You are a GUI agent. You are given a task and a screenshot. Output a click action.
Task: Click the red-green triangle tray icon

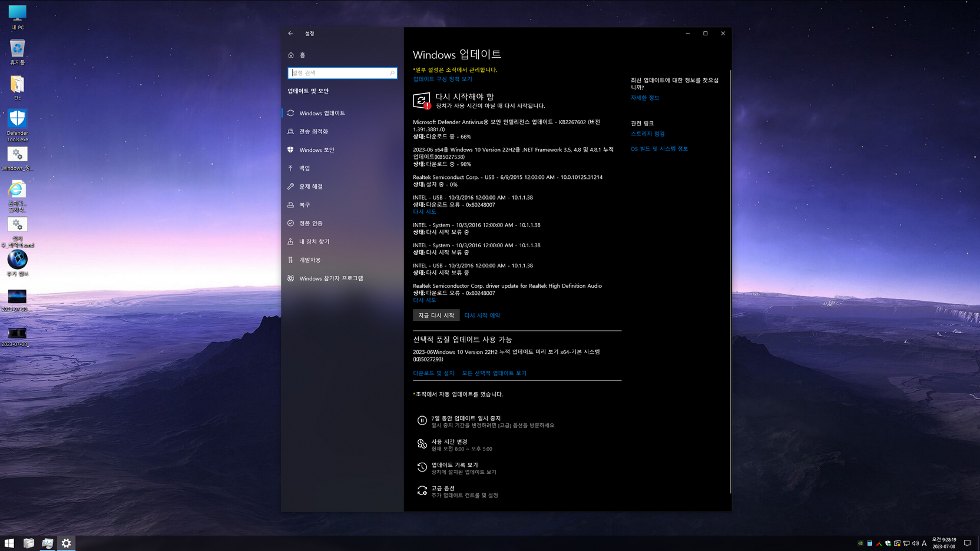879,543
